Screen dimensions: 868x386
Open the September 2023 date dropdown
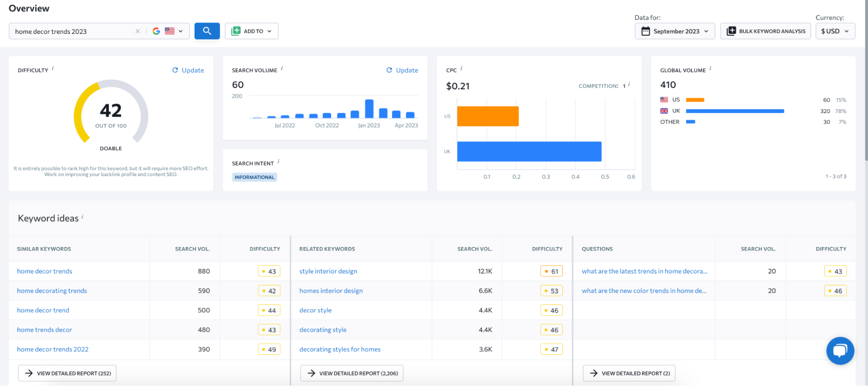(x=674, y=31)
